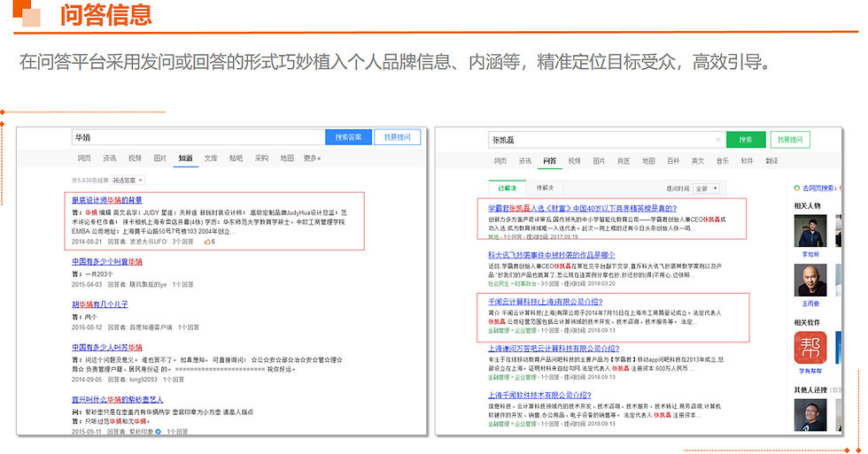Viewport: 868px width, 454px height.
Task: Open result 服装设计师华娟的背景
Action: tap(107, 200)
